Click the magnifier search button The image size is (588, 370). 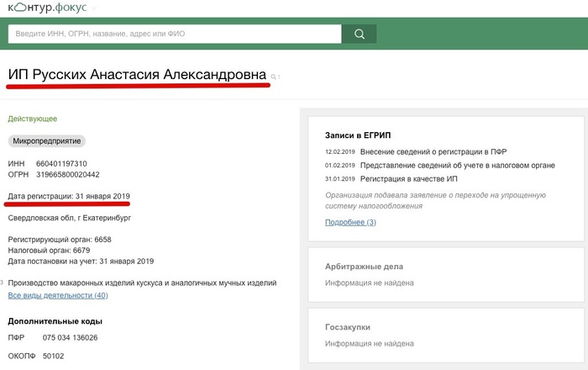click(360, 34)
